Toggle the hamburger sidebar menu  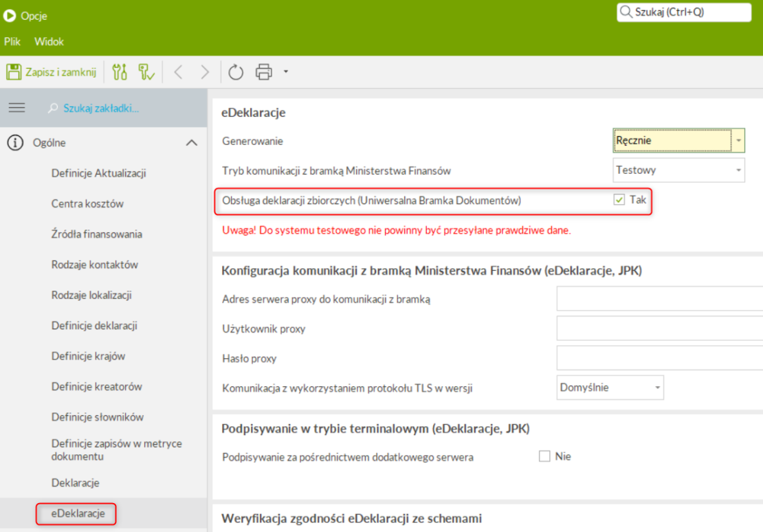click(x=16, y=108)
